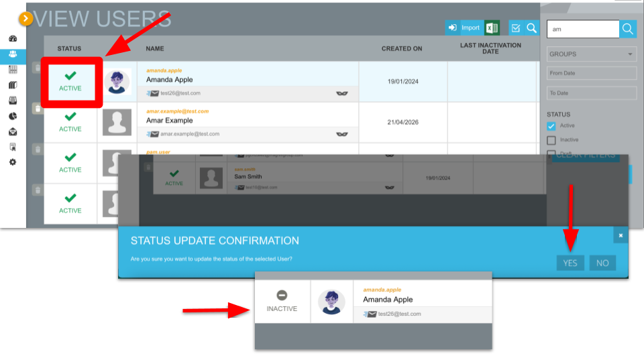This screenshot has height=362, width=644.
Task: Expand the sidebar with the orange arrow
Action: pyautogui.click(x=25, y=18)
